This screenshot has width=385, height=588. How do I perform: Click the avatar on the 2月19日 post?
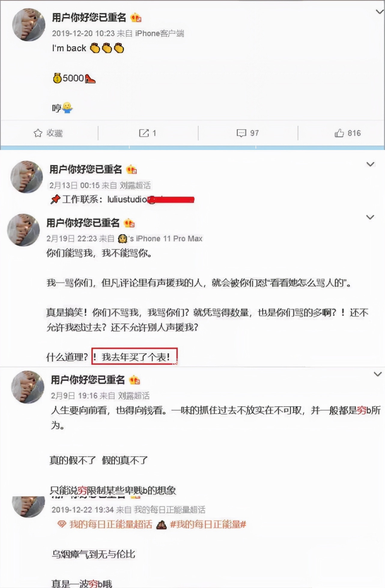click(23, 230)
